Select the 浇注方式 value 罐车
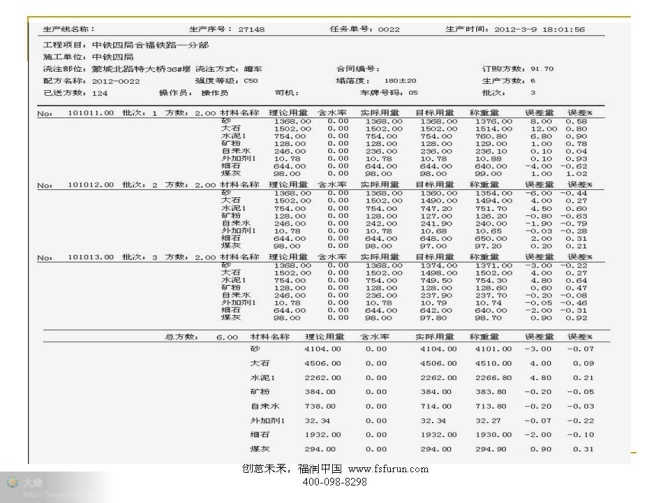Image resolution: width=670 pixels, height=503 pixels. pyautogui.click(x=253, y=69)
